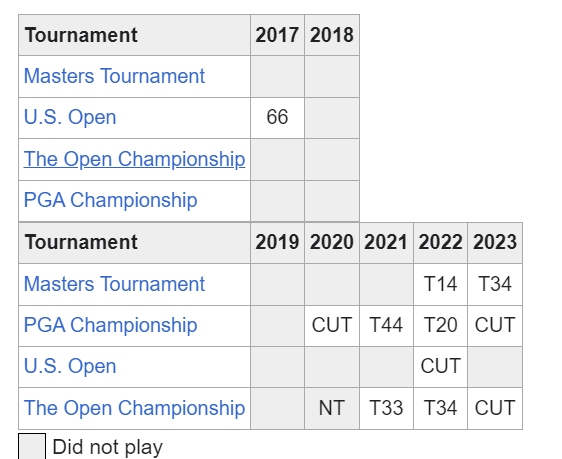Click the T33 Open Championship 2021 cell
The width and height of the screenshot is (562, 459).
386,408
